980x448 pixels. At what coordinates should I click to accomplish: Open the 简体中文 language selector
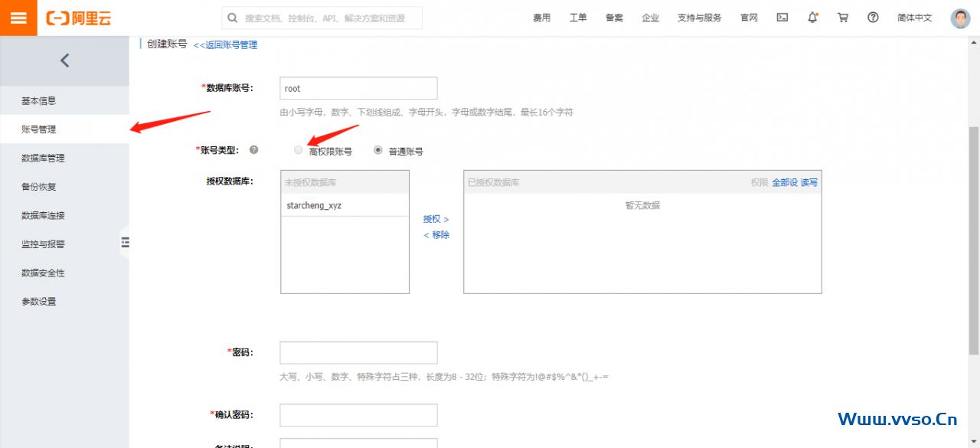coord(914,18)
